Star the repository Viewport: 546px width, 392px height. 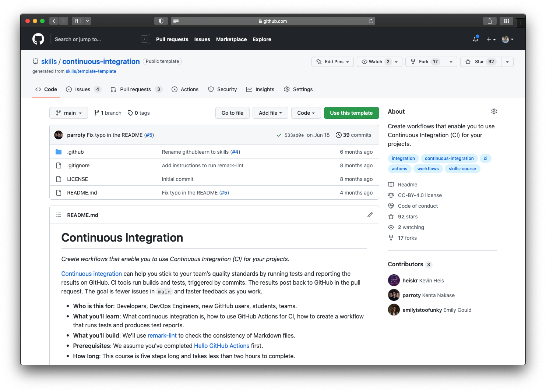point(480,62)
